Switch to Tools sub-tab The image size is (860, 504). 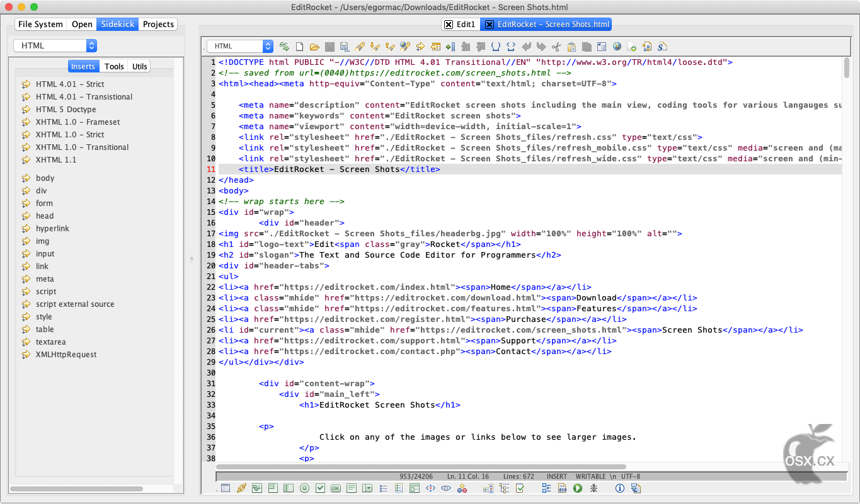(x=114, y=66)
